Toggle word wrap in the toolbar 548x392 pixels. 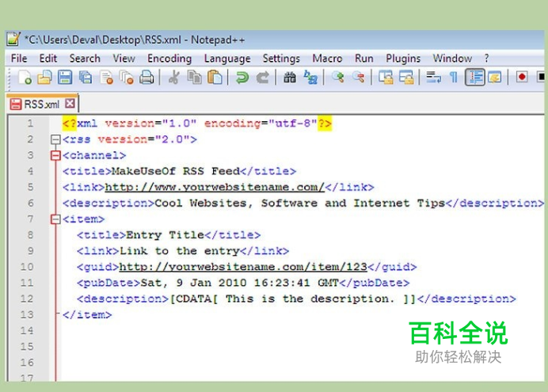(x=433, y=78)
